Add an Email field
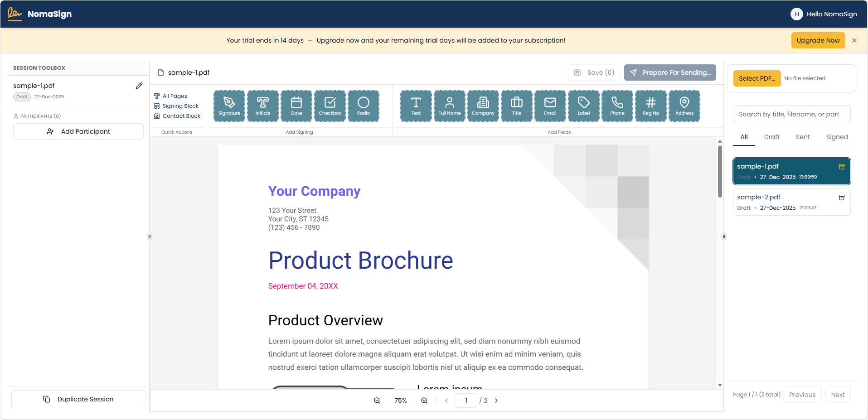868x420 pixels. tap(550, 106)
